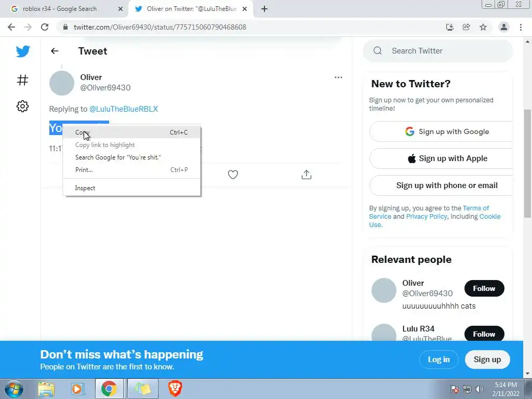Viewport: 532px width, 399px height.
Task: Click the search magnifier icon in Search Twitter
Action: point(378,51)
